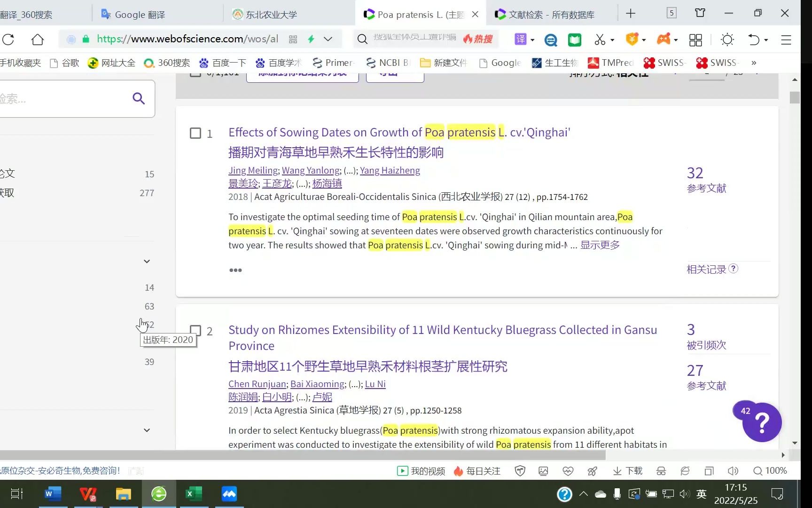Image resolution: width=812 pixels, height=508 pixels.
Task: View the 3 被引频次 for result 2
Action: tap(706, 337)
